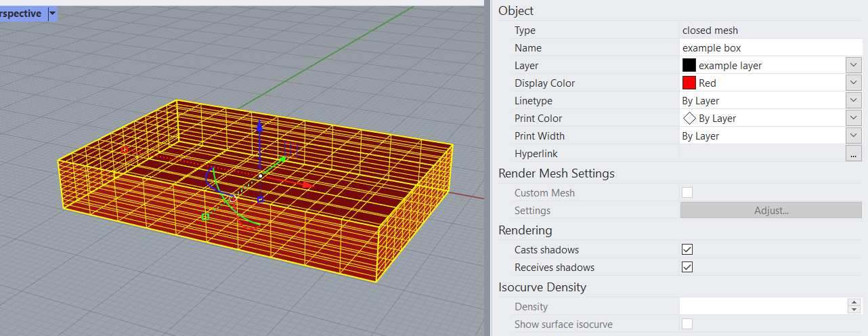Expand the Display Color dropdown arrow

pos(853,83)
